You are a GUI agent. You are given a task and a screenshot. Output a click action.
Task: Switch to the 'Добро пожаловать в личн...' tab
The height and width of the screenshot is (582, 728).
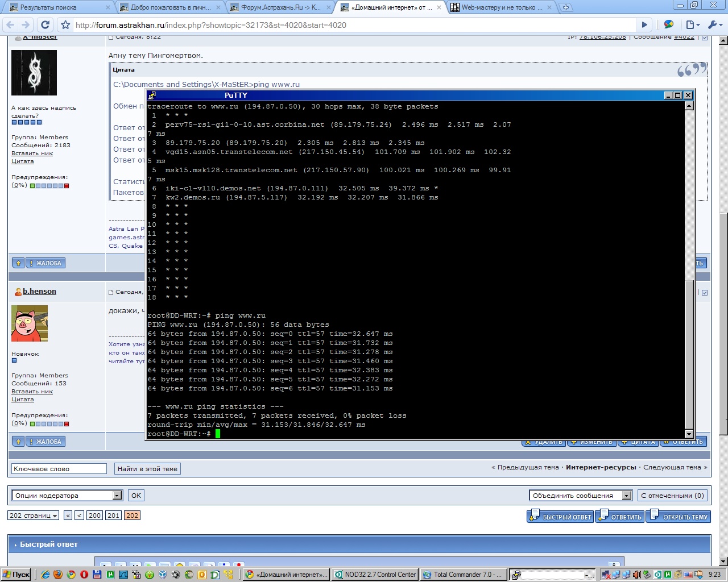click(171, 7)
